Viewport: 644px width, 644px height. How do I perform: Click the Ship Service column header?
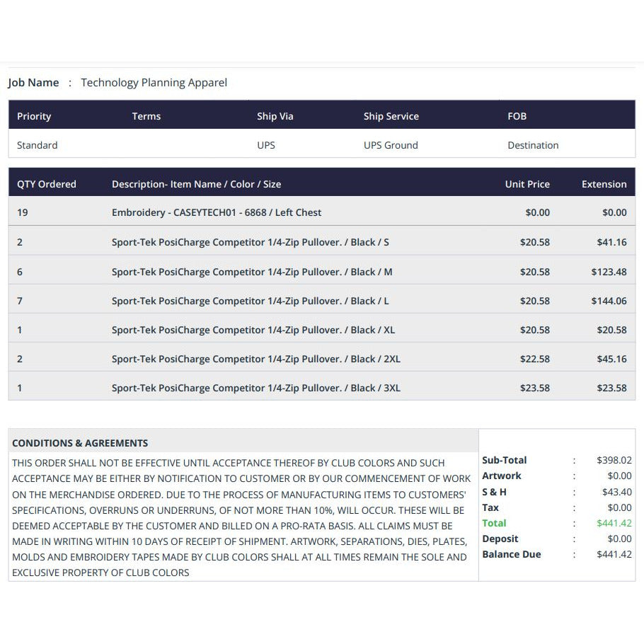tap(391, 116)
